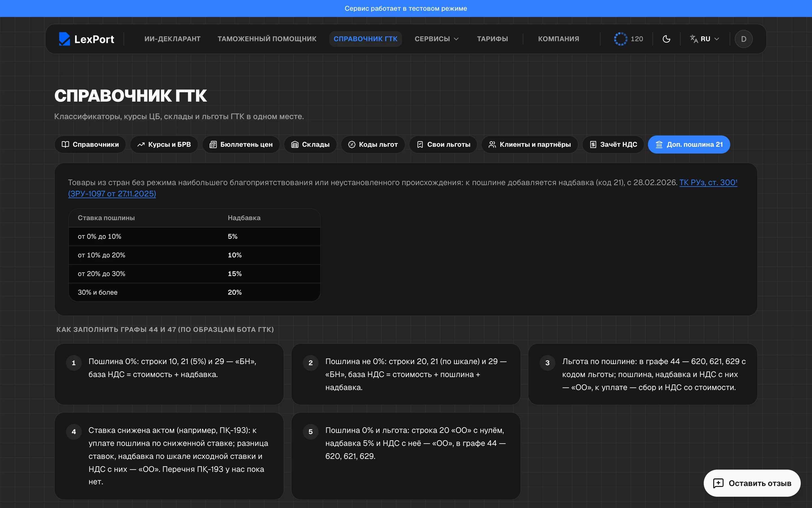Switch to Курсы и БРВ tab

pos(164,144)
